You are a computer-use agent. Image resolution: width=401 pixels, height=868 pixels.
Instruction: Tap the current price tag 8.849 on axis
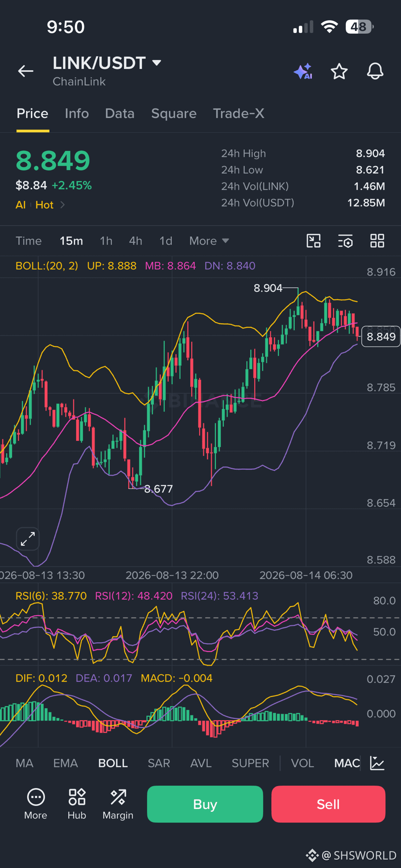[x=381, y=337]
